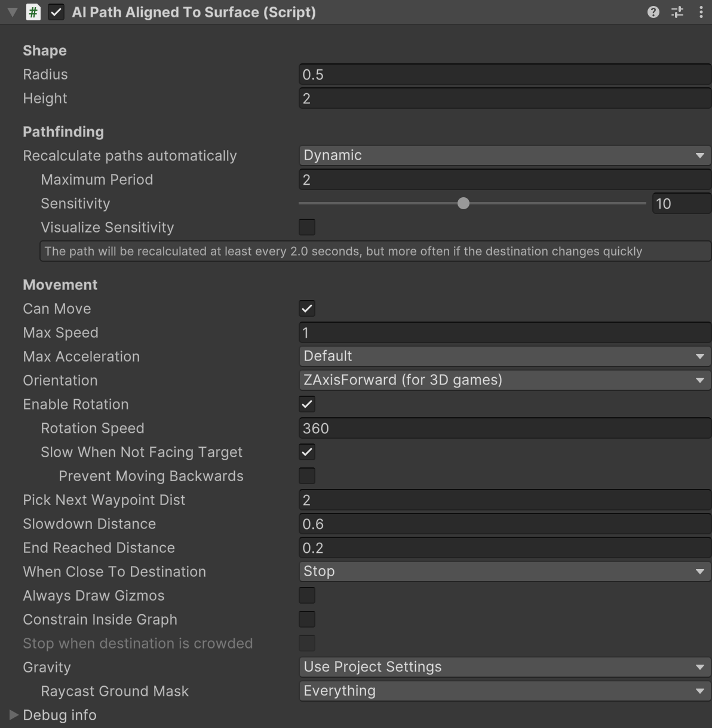Collapse the AI Path component foldout arrow
Image resolution: width=712 pixels, height=728 pixels.
(x=12, y=11)
